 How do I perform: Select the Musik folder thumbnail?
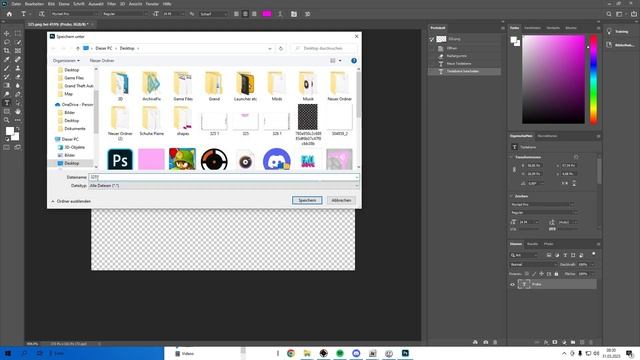pos(308,86)
